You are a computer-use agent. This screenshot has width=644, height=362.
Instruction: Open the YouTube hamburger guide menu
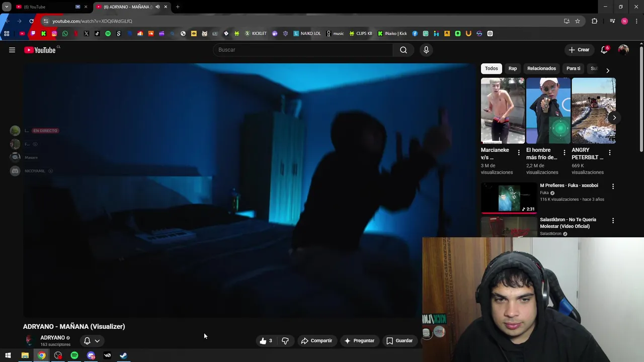point(12,50)
